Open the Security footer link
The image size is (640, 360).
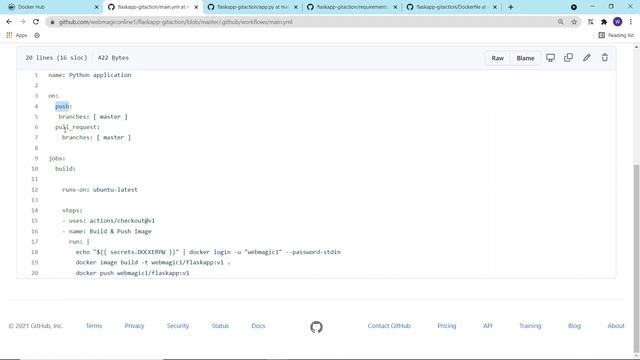[x=178, y=326]
